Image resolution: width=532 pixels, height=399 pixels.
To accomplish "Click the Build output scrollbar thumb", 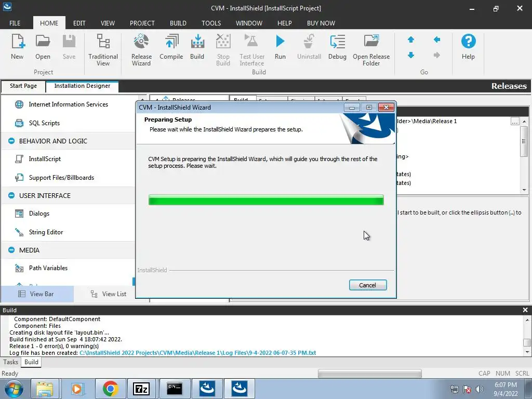I will [x=527, y=342].
